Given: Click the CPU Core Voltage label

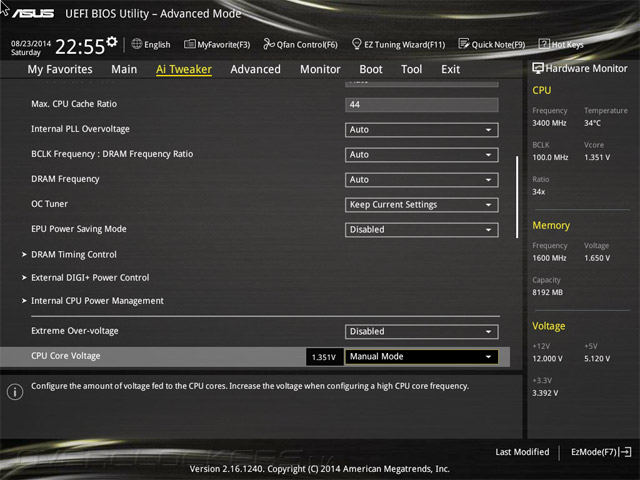Looking at the screenshot, I should pyautogui.click(x=66, y=356).
